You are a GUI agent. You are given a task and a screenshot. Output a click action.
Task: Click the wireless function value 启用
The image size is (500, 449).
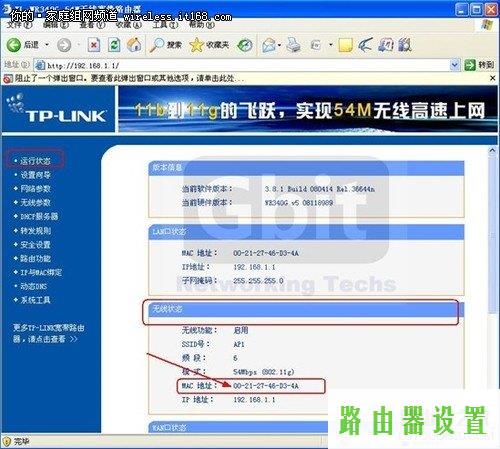pos(241,330)
